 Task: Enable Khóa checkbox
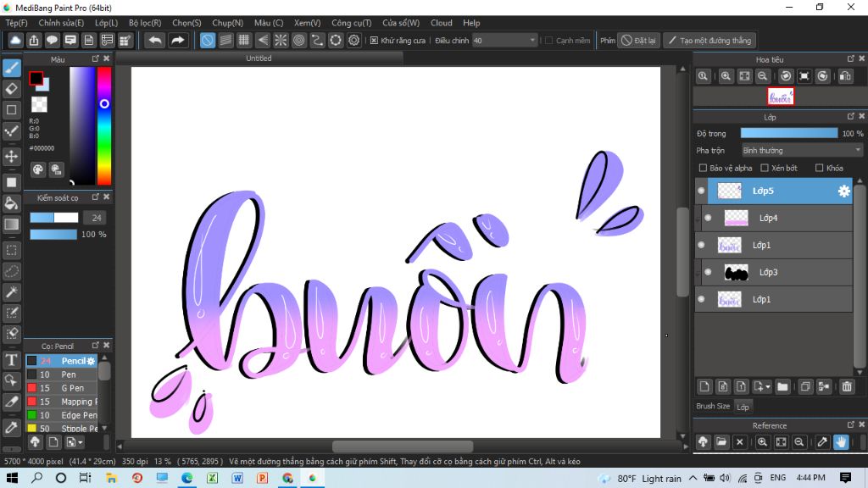tap(820, 168)
